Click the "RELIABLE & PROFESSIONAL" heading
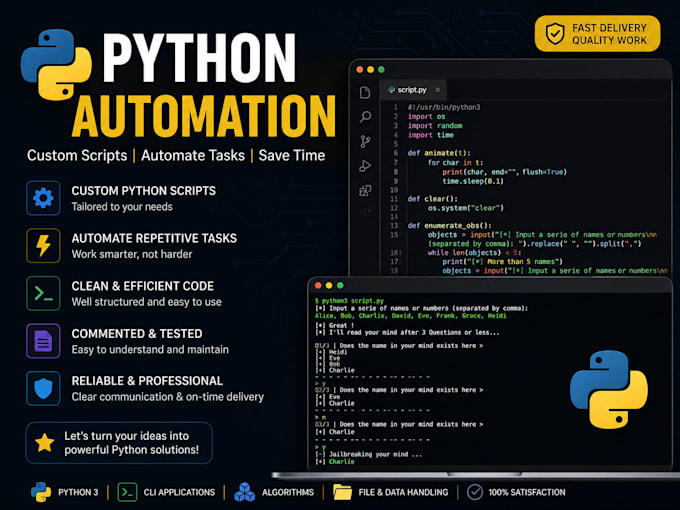680x510 pixels. click(147, 381)
